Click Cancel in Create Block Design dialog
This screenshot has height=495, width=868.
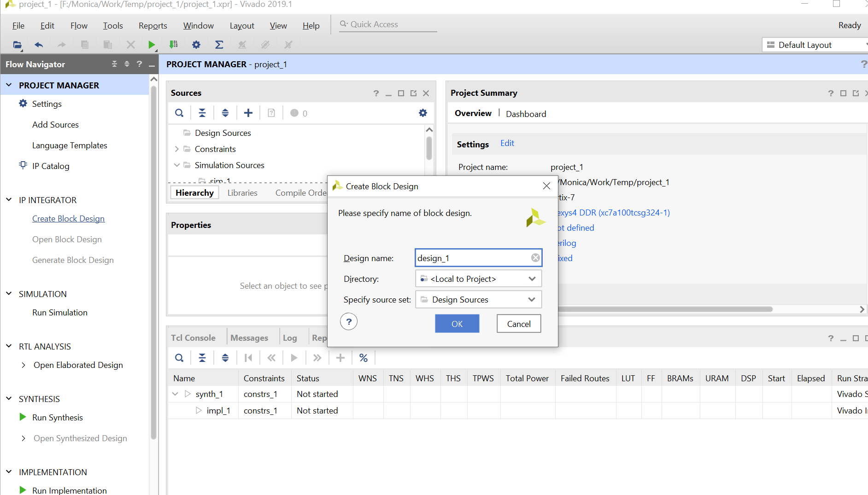click(519, 324)
